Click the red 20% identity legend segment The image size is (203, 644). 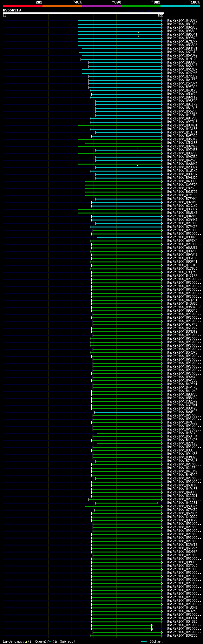[23, 6]
